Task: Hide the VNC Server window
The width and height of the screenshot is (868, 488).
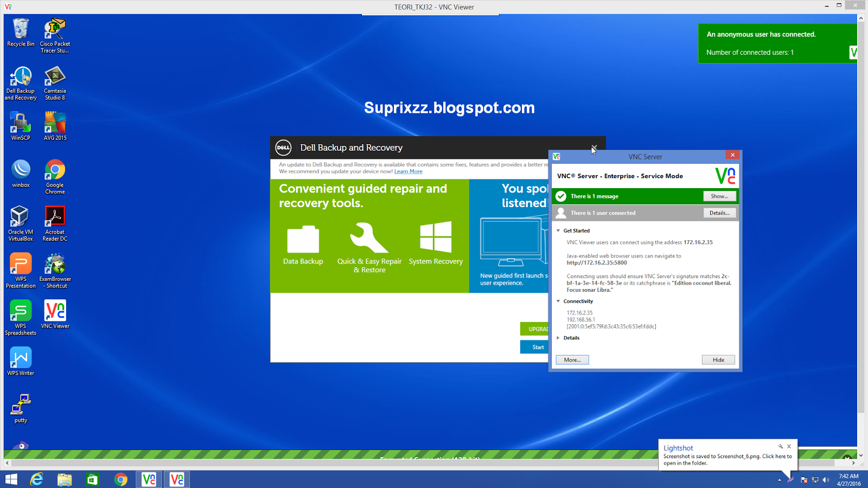Action: (x=718, y=360)
